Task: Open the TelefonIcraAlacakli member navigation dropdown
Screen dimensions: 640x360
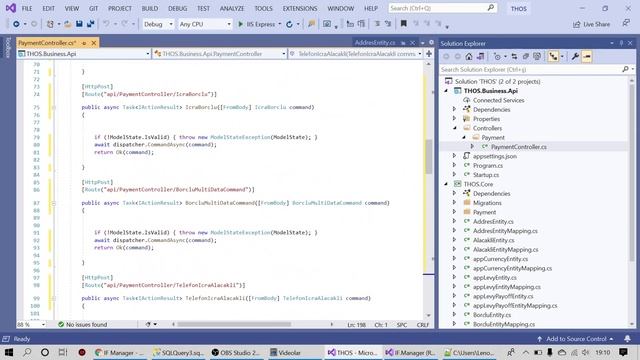Action: click(355, 54)
